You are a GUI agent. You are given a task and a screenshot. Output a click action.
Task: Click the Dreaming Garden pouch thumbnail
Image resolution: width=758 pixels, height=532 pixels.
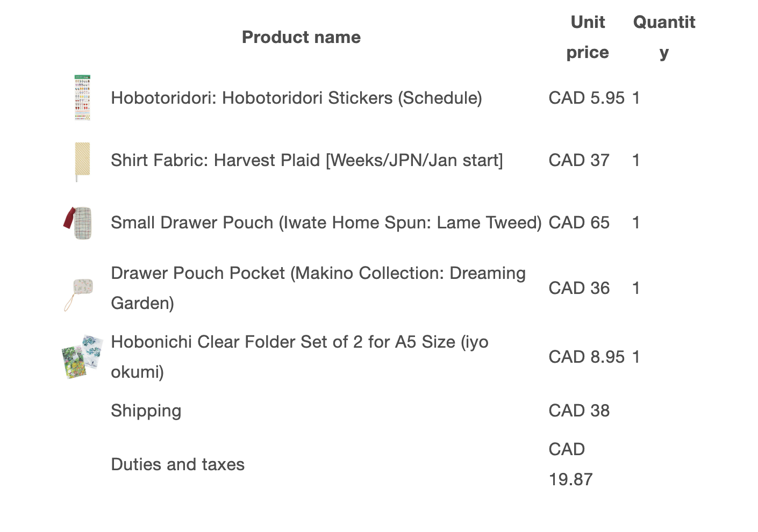tap(80, 293)
